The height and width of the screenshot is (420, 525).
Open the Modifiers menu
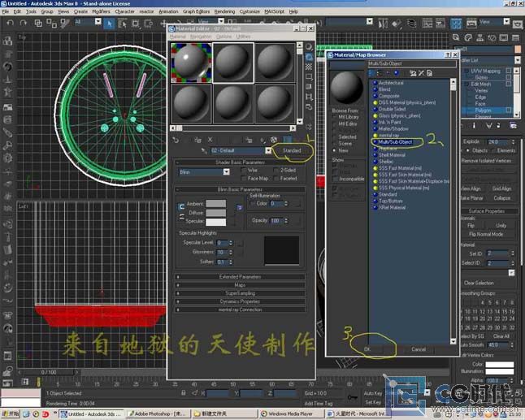(x=101, y=11)
